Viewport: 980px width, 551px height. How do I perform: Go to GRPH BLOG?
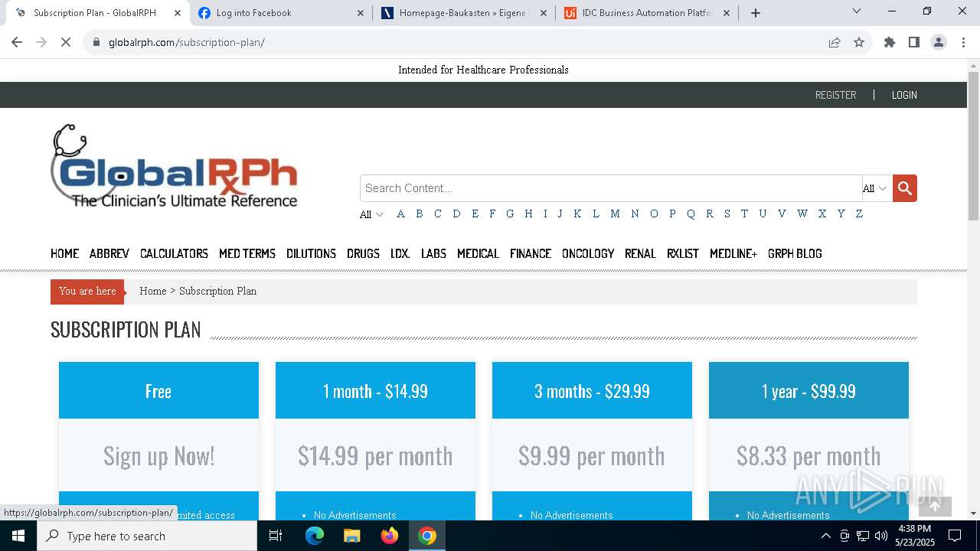[795, 253]
